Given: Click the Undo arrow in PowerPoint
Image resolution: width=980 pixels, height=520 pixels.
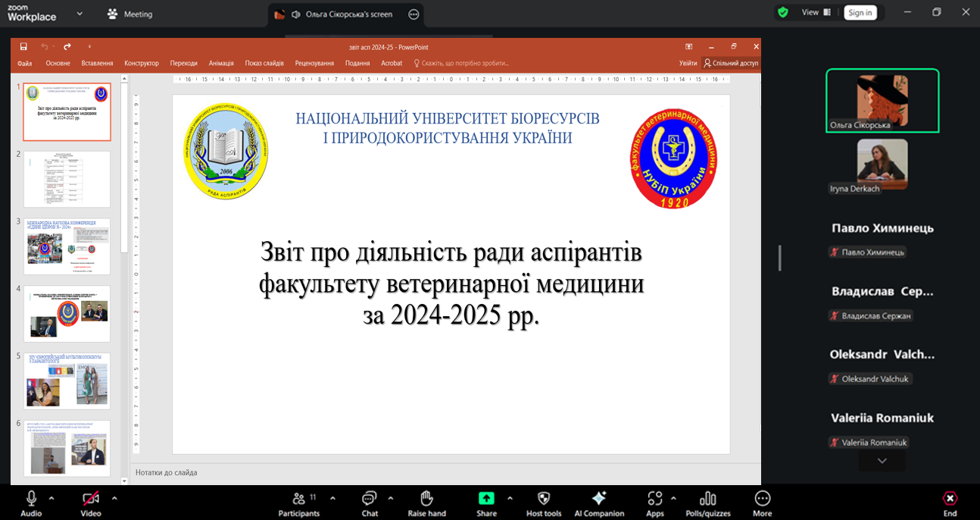Looking at the screenshot, I should 45,46.
